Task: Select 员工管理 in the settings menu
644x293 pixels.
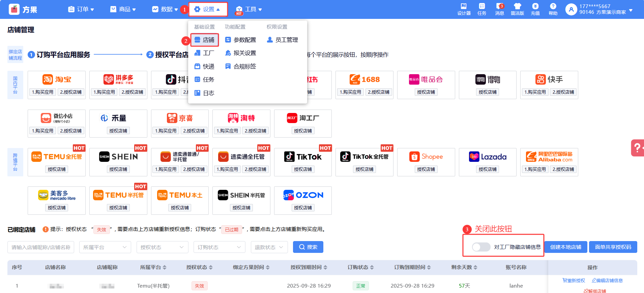Action: 282,40
